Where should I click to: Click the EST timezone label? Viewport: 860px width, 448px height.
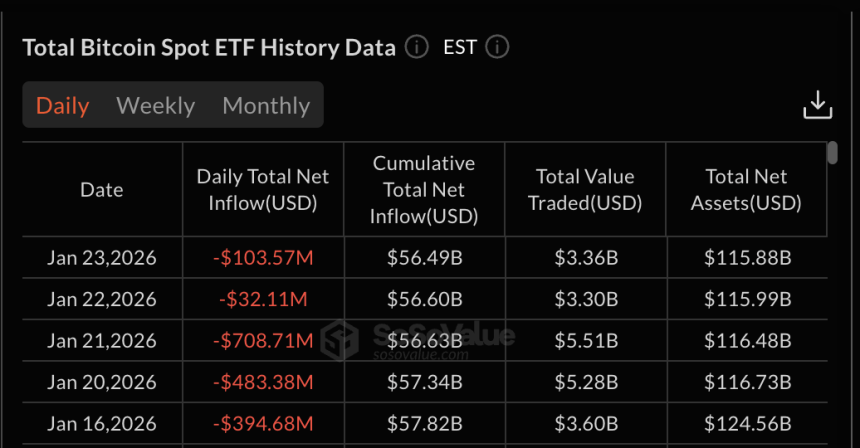(460, 47)
